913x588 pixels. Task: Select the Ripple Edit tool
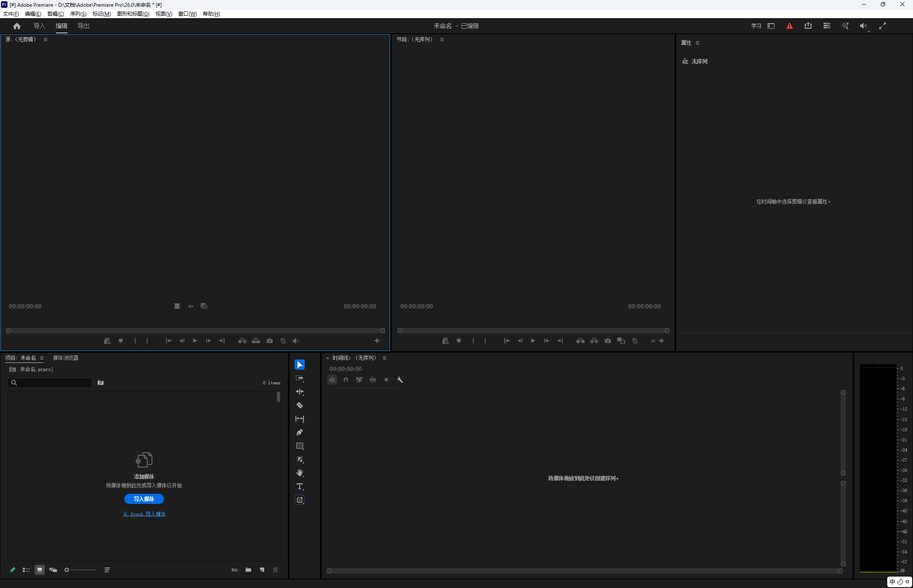300,392
